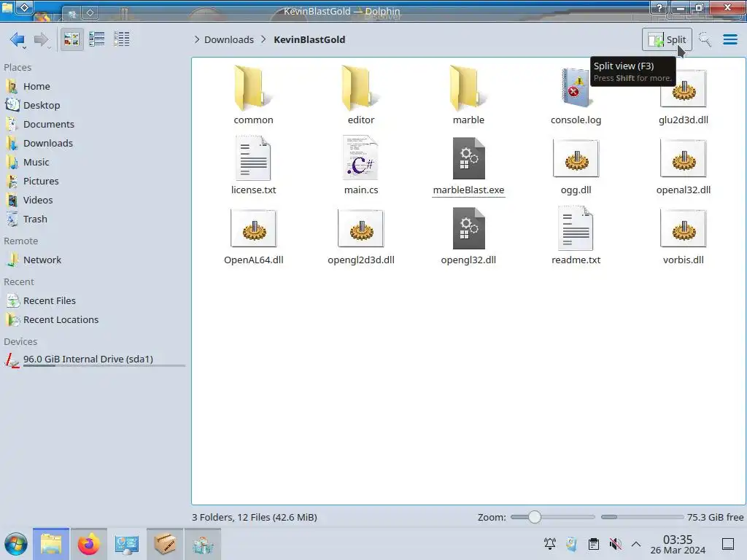Open the Start menu orb
Image resolution: width=747 pixels, height=560 pixels.
coord(16,544)
